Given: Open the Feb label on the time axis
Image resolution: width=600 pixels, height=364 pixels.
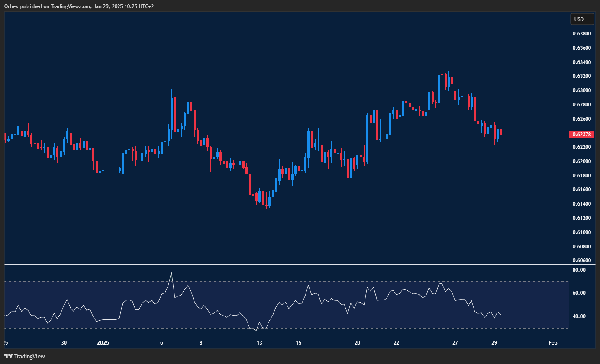Looking at the screenshot, I should coord(552,343).
